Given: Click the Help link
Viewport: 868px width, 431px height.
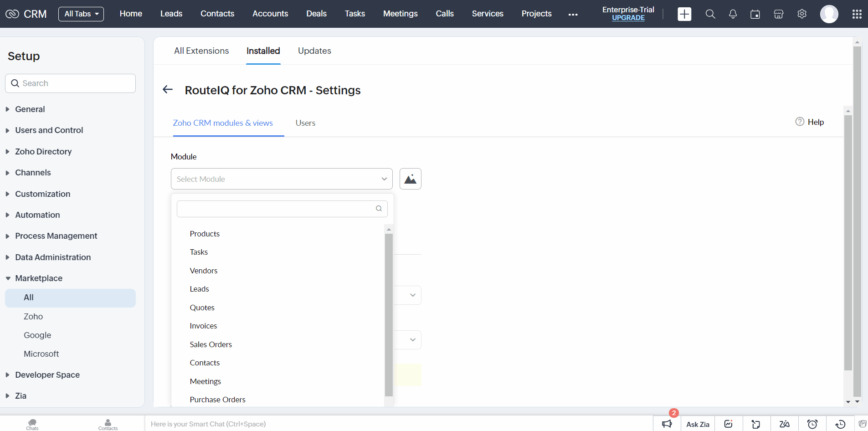Looking at the screenshot, I should pyautogui.click(x=815, y=122).
